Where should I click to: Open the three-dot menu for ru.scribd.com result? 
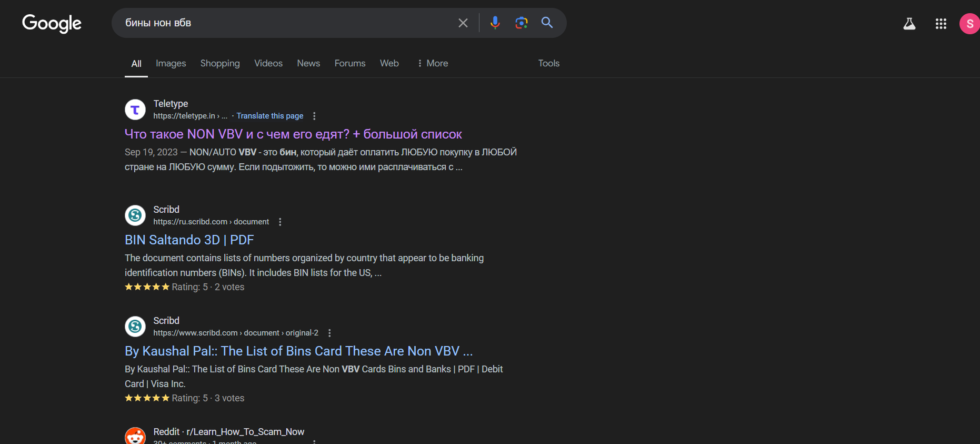pyautogui.click(x=280, y=222)
